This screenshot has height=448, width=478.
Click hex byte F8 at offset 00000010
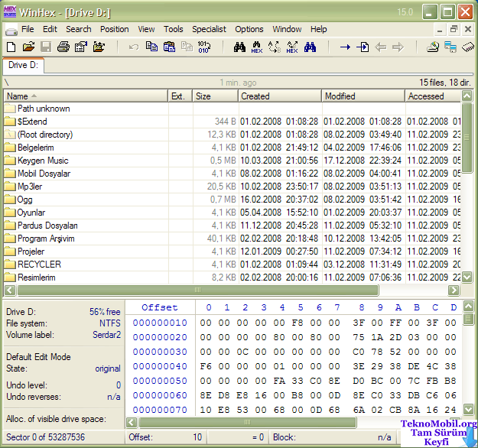[297, 323]
